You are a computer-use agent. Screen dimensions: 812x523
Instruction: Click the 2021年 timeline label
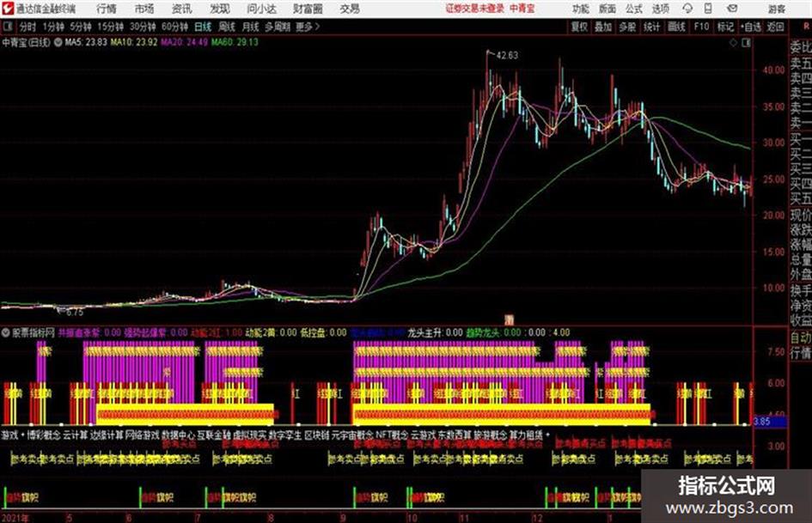15,517
